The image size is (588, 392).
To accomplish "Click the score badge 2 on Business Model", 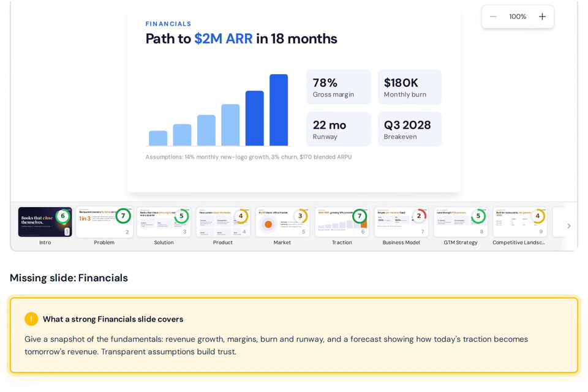I will [419, 216].
